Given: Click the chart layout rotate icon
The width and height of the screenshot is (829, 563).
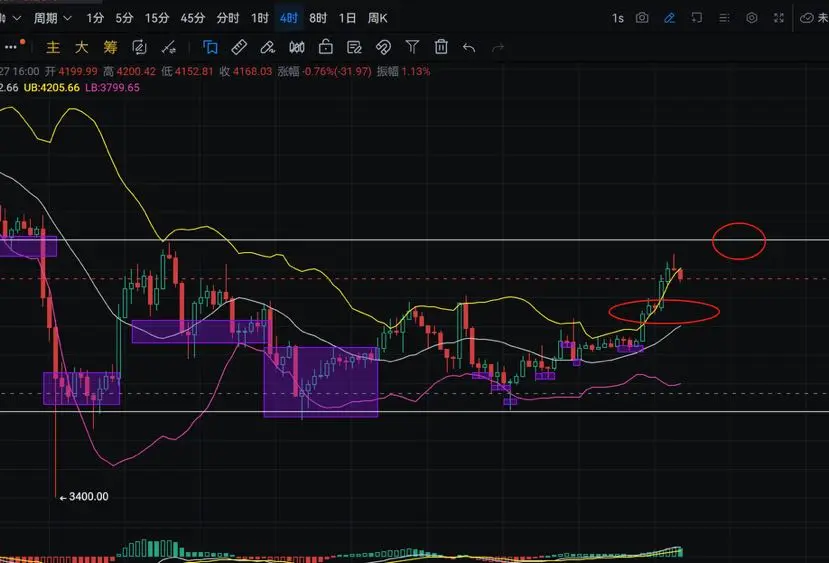Looking at the screenshot, I should [x=697, y=18].
